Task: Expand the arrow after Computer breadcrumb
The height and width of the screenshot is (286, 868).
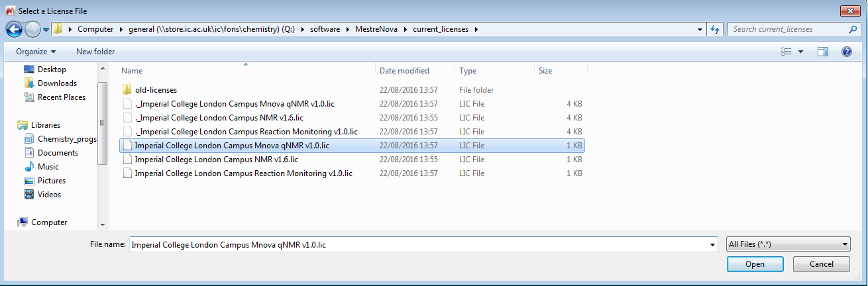Action: pyautogui.click(x=121, y=29)
